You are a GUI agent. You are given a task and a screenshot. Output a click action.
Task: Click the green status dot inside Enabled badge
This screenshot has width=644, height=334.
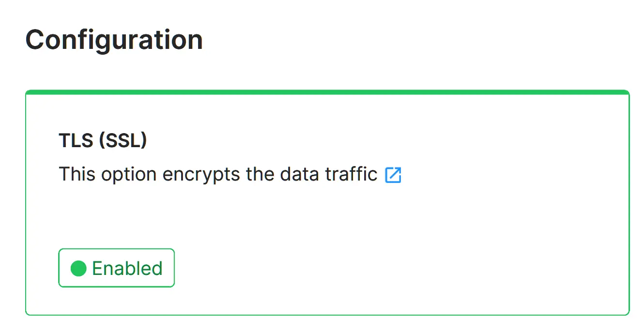click(x=78, y=268)
